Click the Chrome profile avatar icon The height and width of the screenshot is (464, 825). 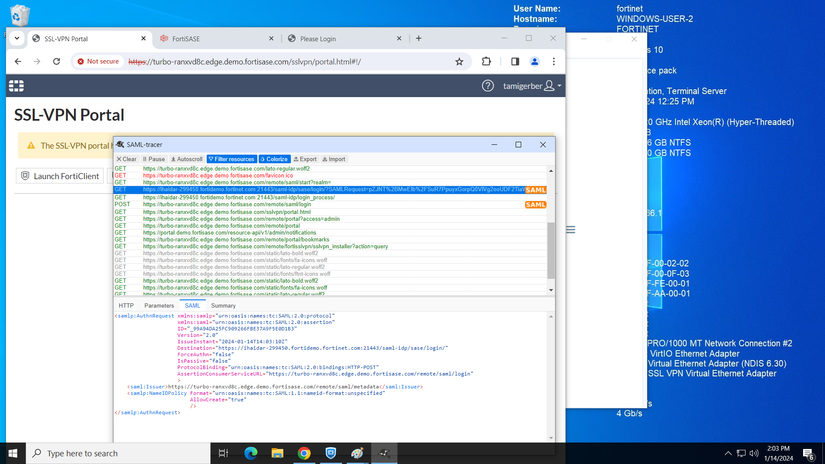534,61
